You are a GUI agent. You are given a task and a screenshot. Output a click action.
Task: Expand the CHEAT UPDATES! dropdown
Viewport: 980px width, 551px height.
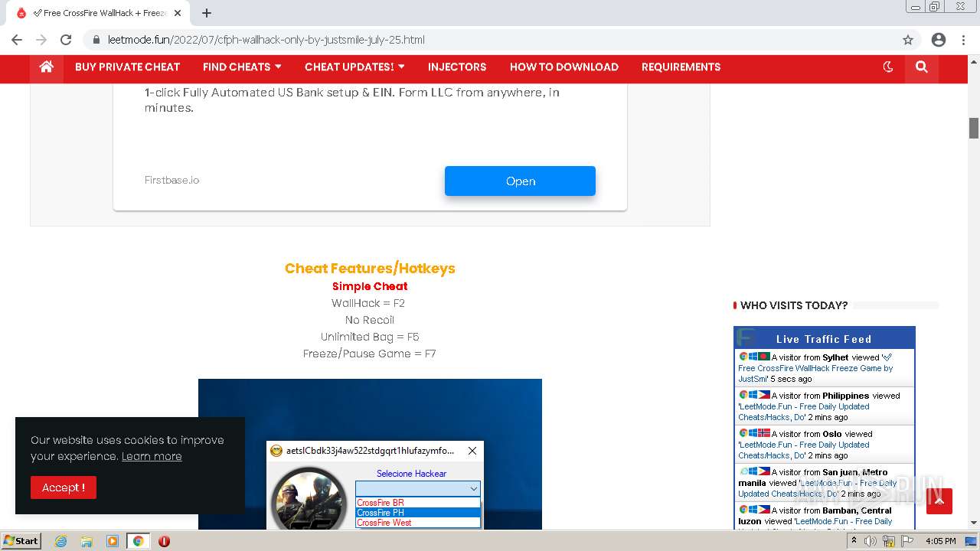pyautogui.click(x=354, y=67)
